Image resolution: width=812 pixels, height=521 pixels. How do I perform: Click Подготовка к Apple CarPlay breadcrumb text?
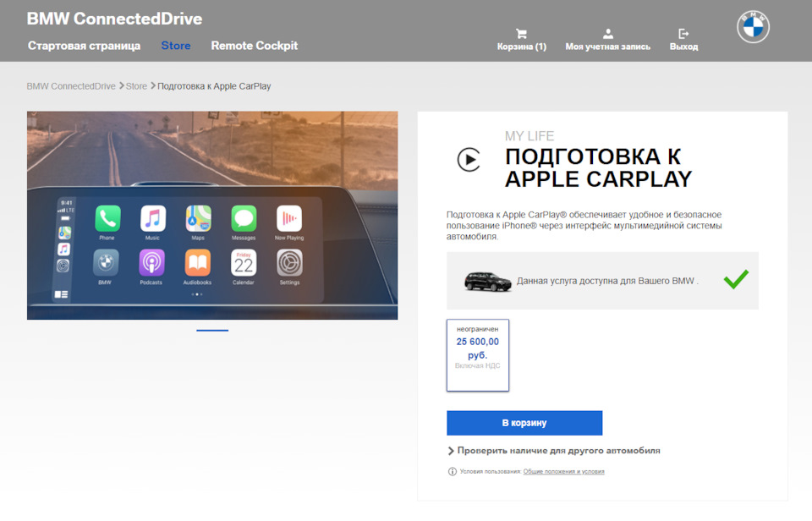tap(214, 86)
